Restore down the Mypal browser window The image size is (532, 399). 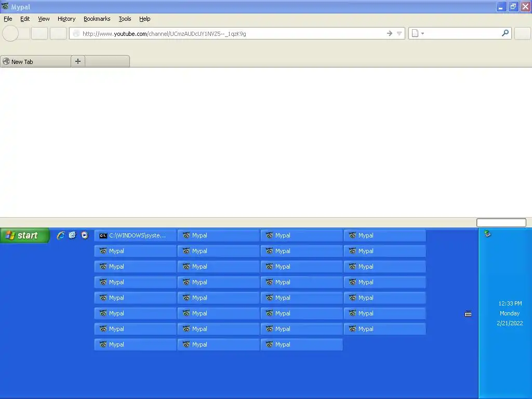point(513,6)
